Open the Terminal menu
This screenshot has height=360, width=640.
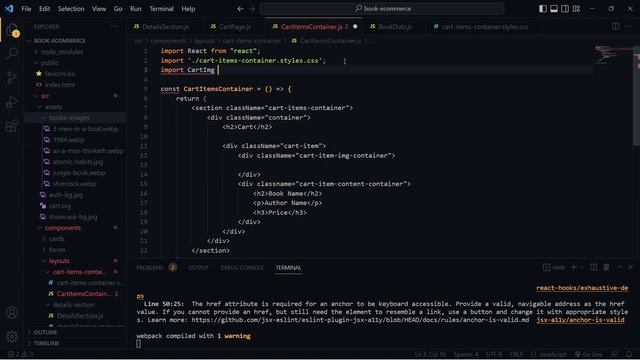click(161, 9)
